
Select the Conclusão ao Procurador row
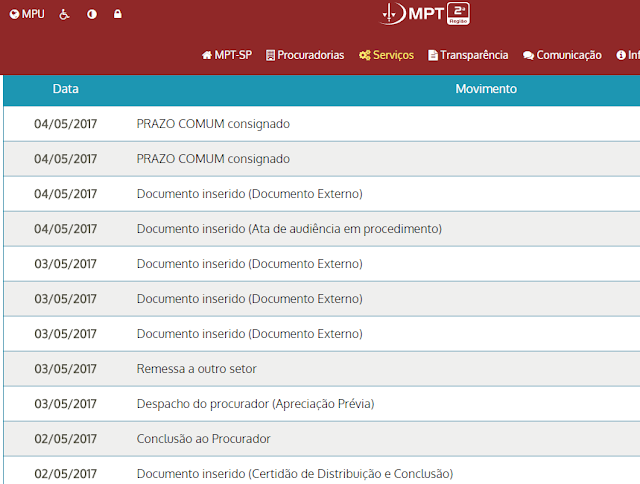[322, 439]
